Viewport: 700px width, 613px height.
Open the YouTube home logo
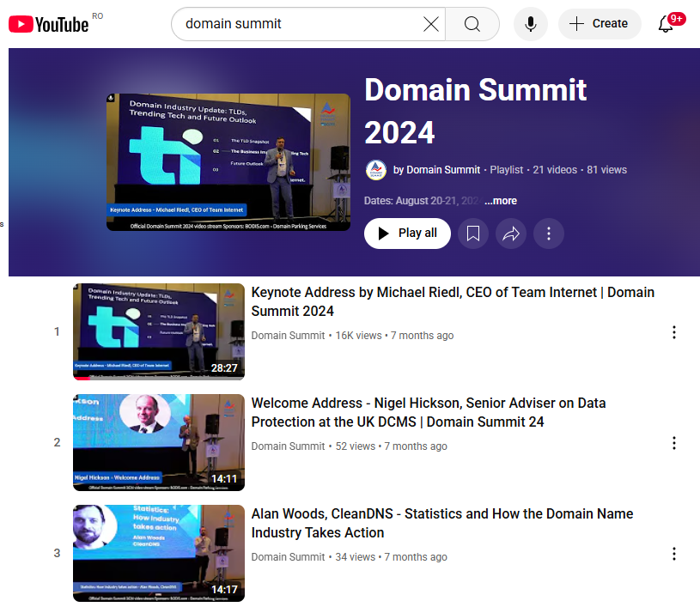point(49,24)
